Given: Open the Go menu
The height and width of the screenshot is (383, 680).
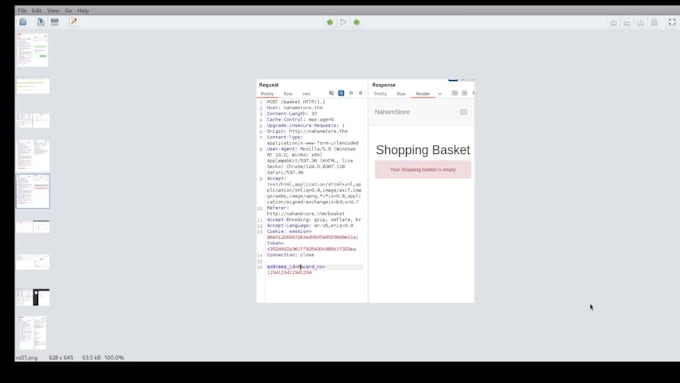Looking at the screenshot, I should [69, 10].
